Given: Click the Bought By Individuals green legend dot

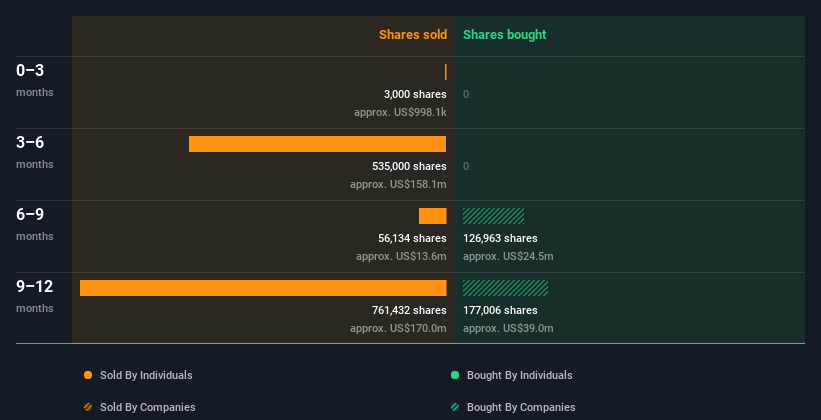Looking at the screenshot, I should pos(455,375).
